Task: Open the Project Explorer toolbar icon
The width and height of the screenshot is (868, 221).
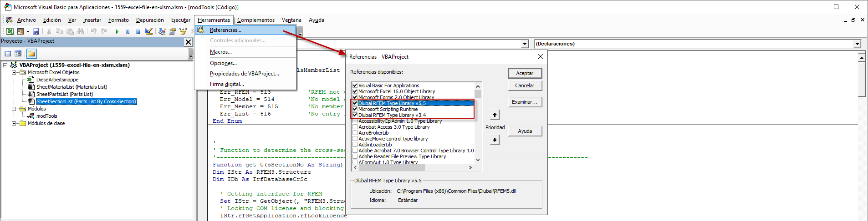Action: tap(162, 31)
